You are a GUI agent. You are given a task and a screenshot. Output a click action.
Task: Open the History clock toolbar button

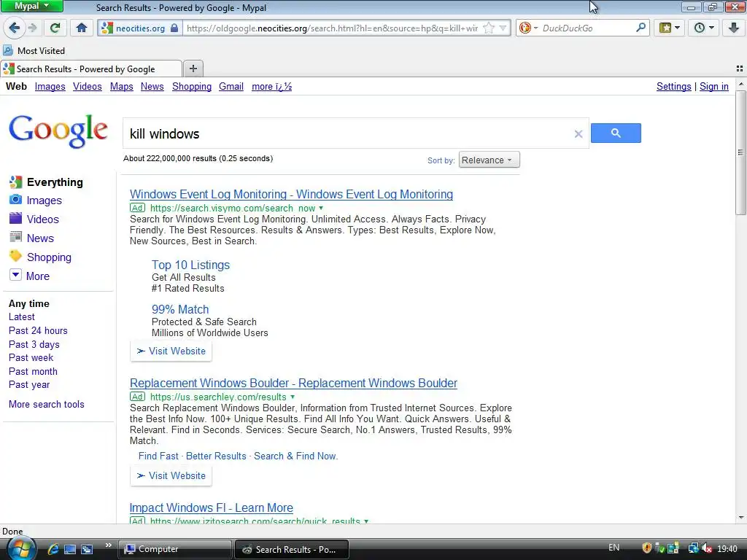coord(704,28)
